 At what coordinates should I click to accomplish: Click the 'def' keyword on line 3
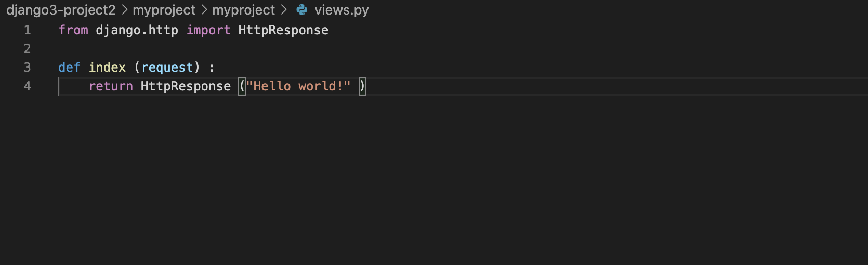pyautogui.click(x=69, y=68)
